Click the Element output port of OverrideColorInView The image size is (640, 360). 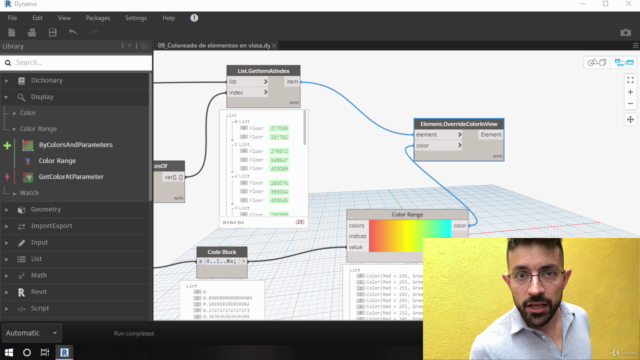(491, 135)
